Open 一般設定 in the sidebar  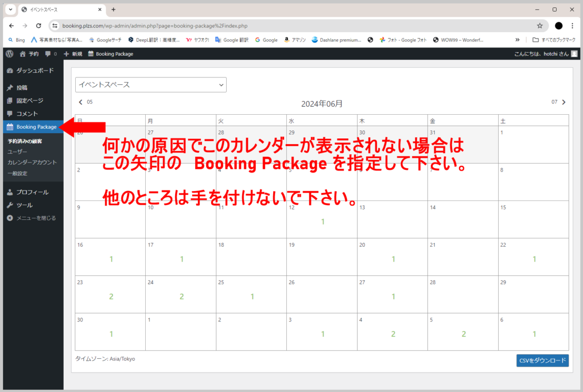point(17,173)
